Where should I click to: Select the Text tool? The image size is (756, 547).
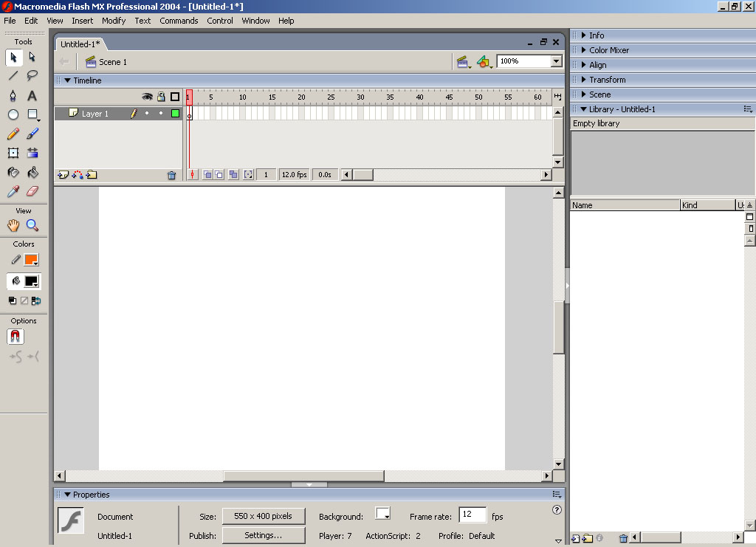click(x=32, y=95)
